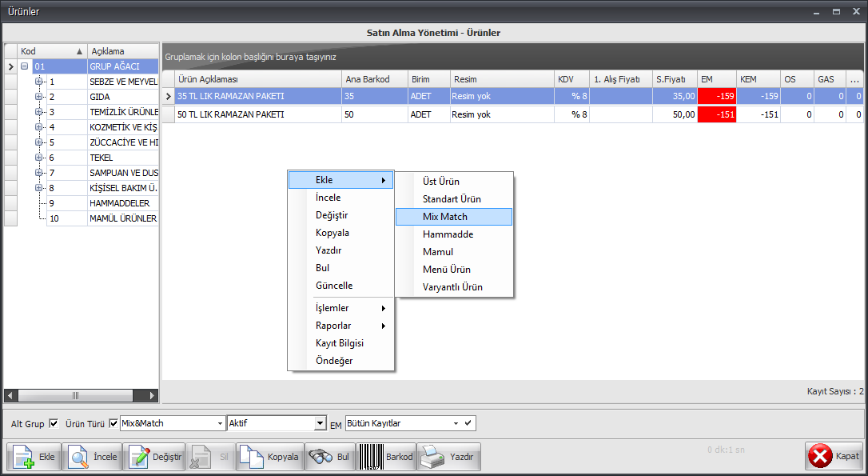The height and width of the screenshot is (476, 868).
Task: Sort by the Ana Barkod column header
Action: point(374,80)
